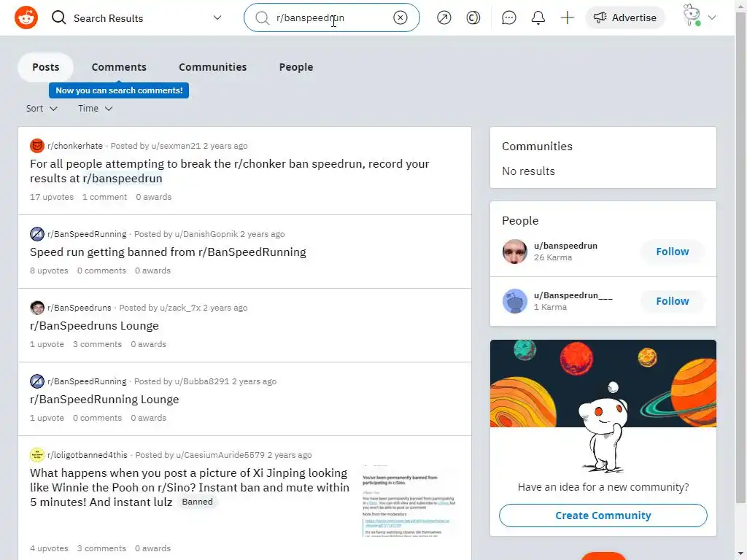The width and height of the screenshot is (747, 560).
Task: Click the r/BanSpeedruns community avatar
Action: tap(37, 308)
